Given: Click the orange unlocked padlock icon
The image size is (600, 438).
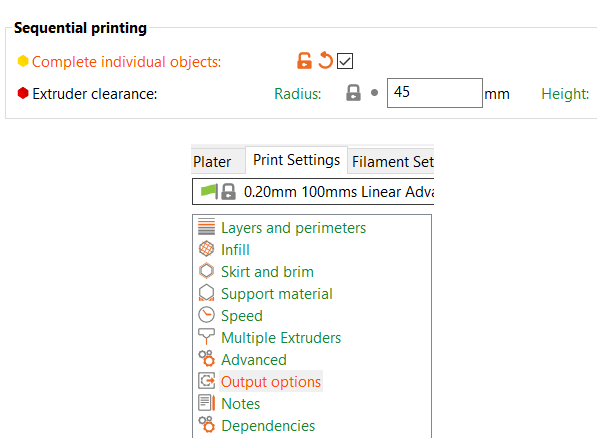Looking at the screenshot, I should point(304,61).
